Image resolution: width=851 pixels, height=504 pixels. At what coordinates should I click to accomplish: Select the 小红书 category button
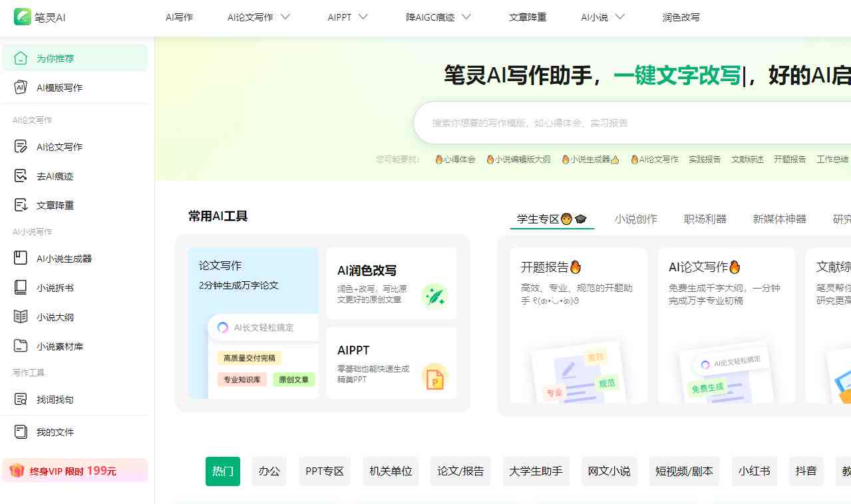point(754,471)
